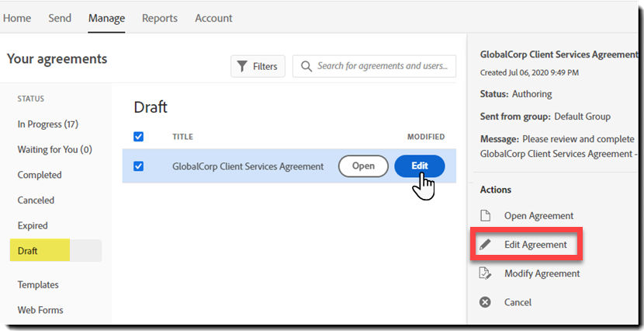Open the Home tab
The height and width of the screenshot is (331, 644).
[17, 18]
